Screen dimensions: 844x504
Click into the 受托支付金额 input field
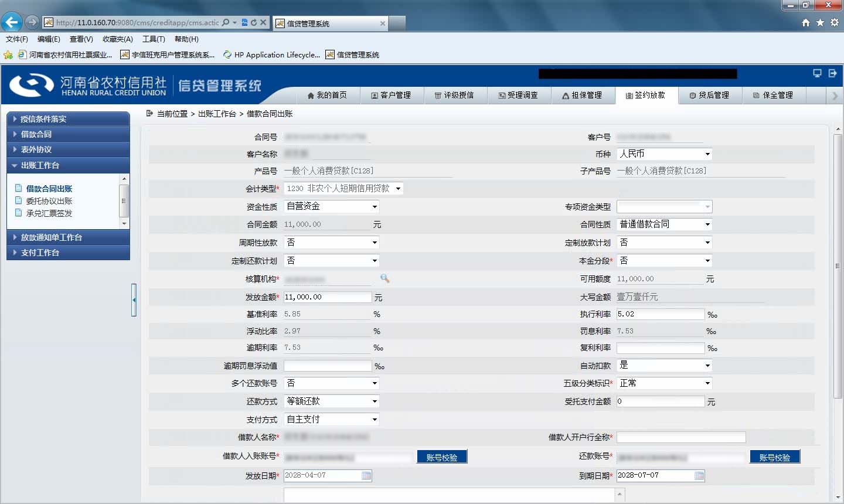(661, 401)
